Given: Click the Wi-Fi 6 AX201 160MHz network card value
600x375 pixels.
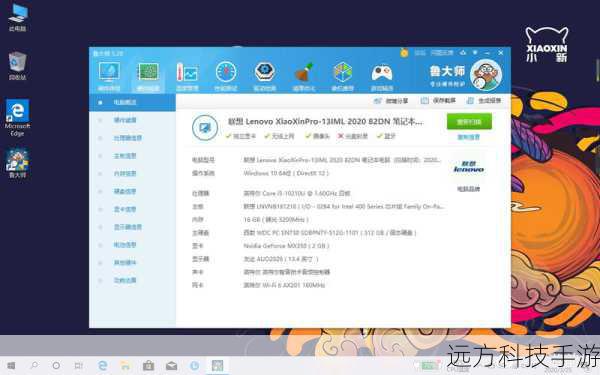Looking at the screenshot, I should pyautogui.click(x=284, y=285).
